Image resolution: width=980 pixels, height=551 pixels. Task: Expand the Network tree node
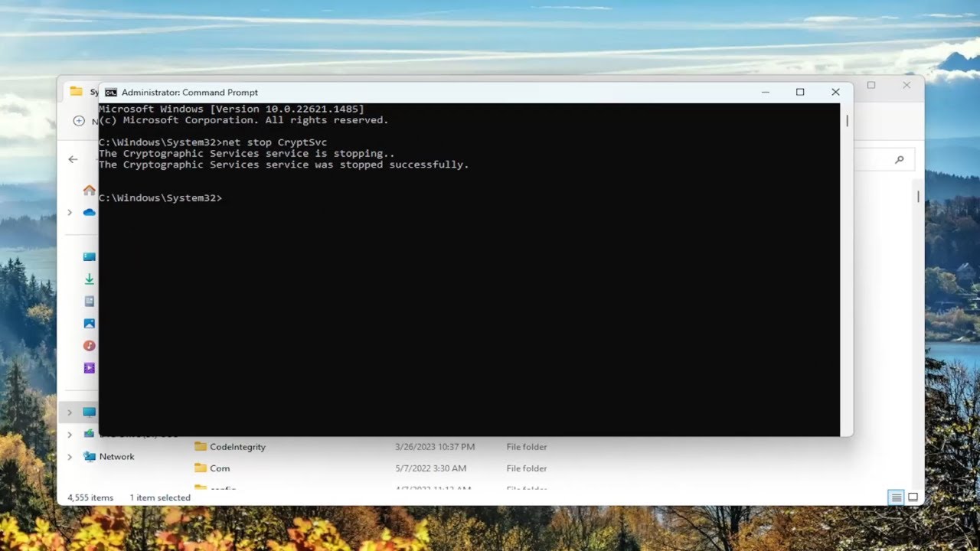pos(70,457)
